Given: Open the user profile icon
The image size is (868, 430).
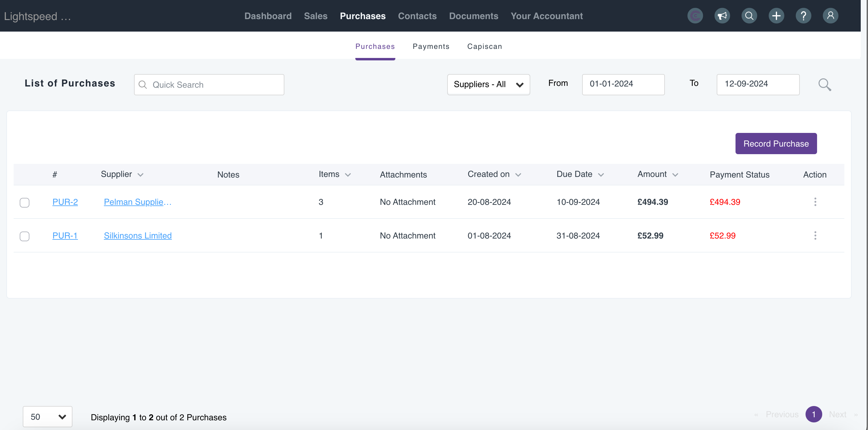Looking at the screenshot, I should pyautogui.click(x=830, y=16).
